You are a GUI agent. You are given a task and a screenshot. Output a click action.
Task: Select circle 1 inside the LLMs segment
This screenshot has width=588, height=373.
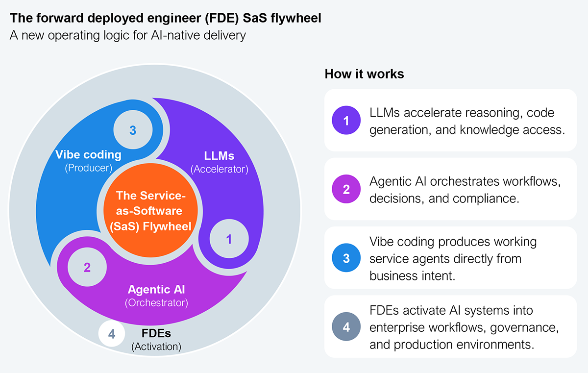pyautogui.click(x=228, y=239)
